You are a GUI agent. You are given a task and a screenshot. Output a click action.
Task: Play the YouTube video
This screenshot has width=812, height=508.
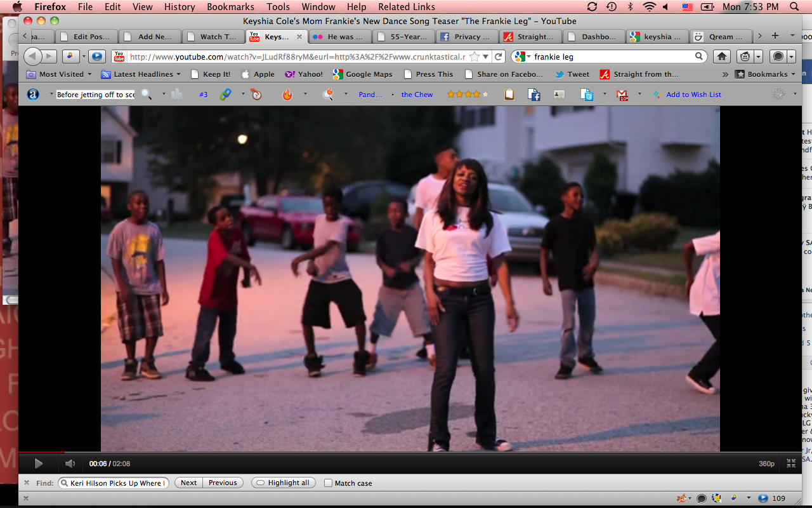(x=38, y=464)
